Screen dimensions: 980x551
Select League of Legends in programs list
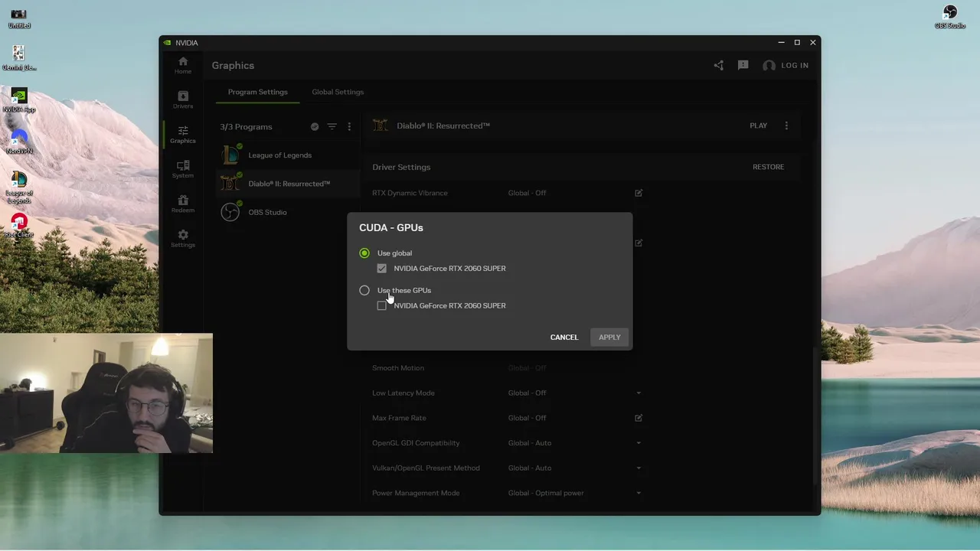(x=289, y=155)
